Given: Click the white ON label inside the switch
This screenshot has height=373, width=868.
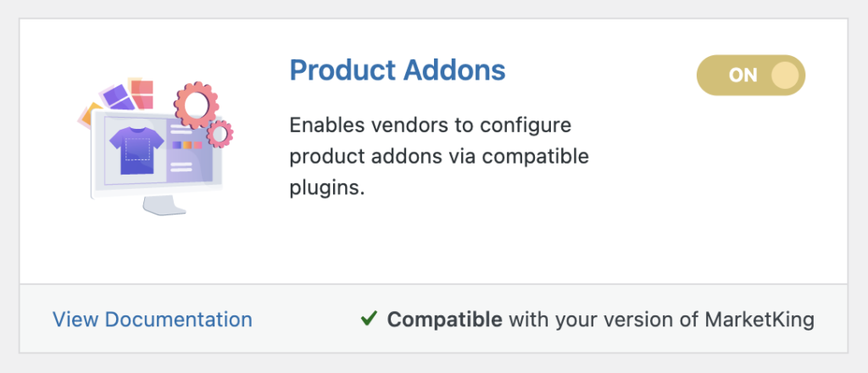Looking at the screenshot, I should tap(743, 75).
